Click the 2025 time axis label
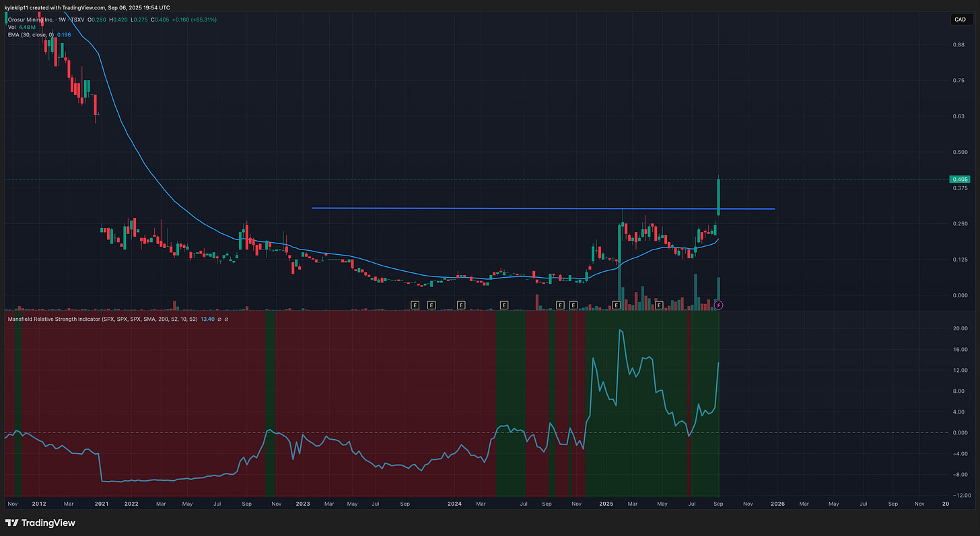This screenshot has width=980, height=536. point(606,503)
